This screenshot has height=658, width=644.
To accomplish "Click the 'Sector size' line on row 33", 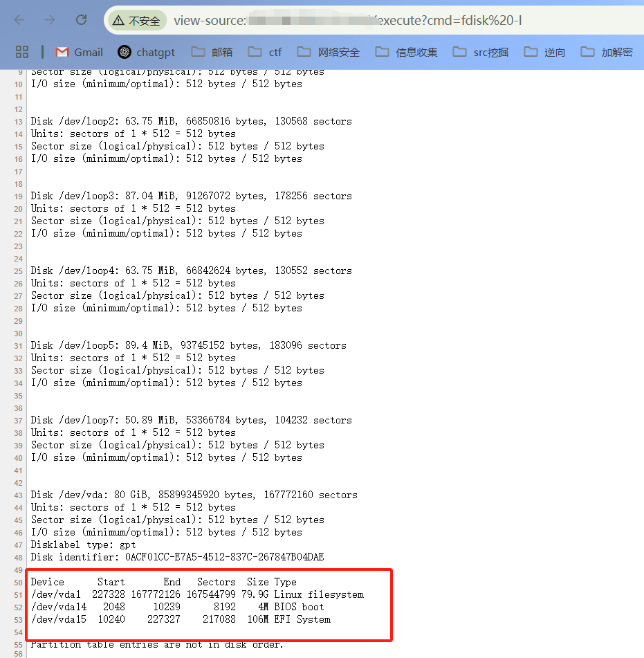I will tap(178, 371).
